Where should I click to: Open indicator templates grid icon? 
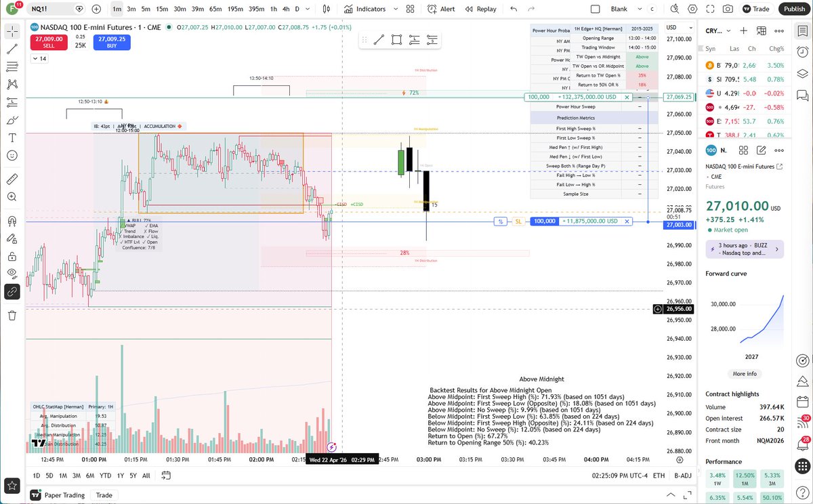[x=410, y=9]
